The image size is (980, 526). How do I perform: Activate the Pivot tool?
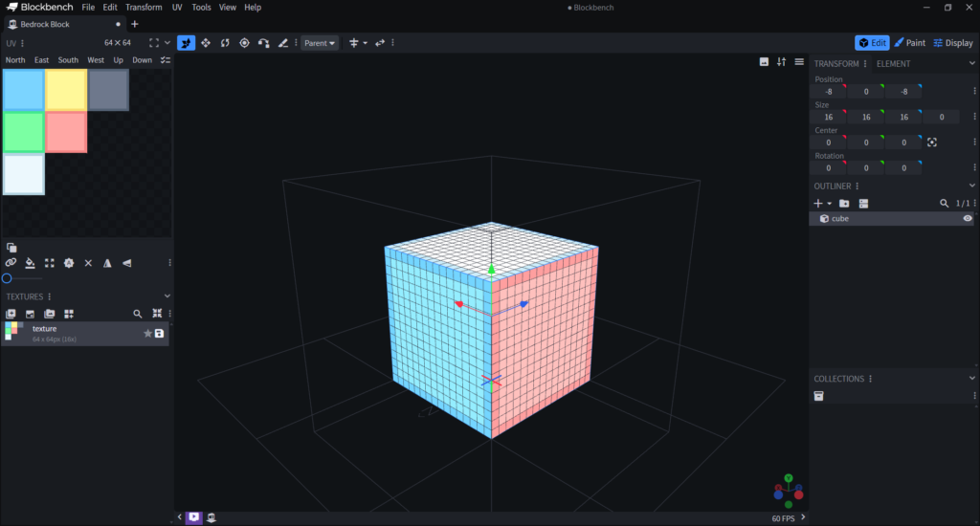244,43
